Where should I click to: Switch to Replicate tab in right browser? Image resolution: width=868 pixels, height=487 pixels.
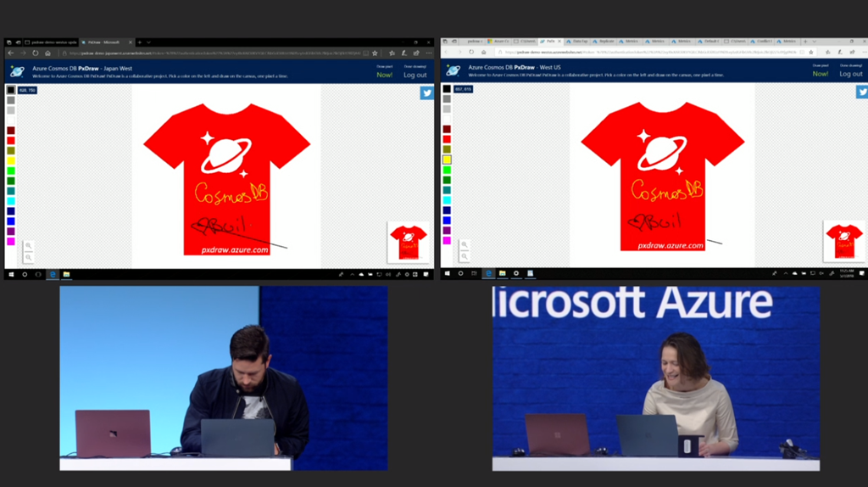click(604, 41)
